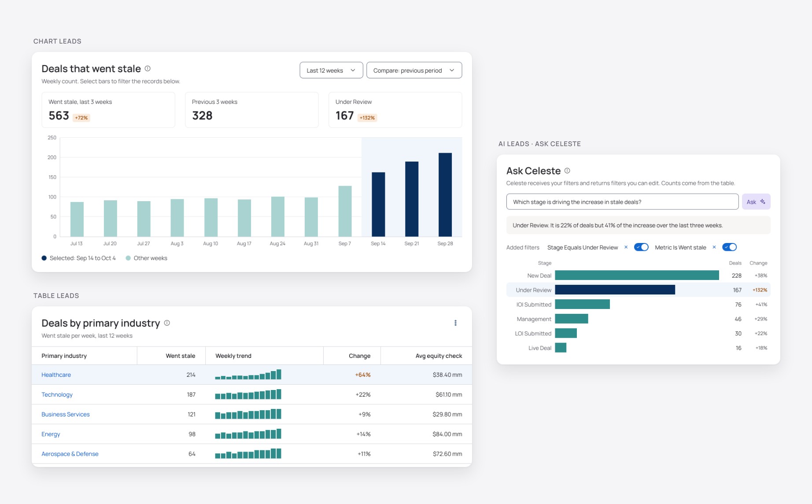Click the Other weeks legend swatch
Image resolution: width=812 pixels, height=504 pixels.
128,258
